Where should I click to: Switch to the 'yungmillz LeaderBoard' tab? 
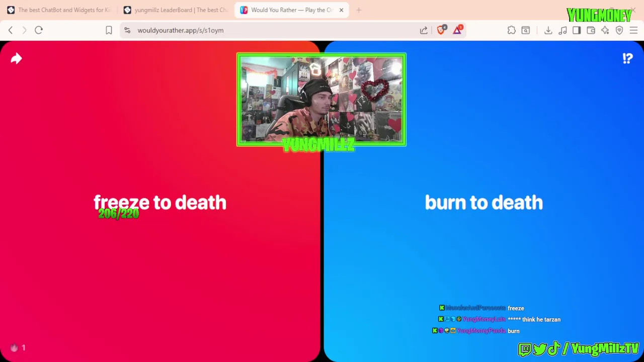(x=176, y=10)
